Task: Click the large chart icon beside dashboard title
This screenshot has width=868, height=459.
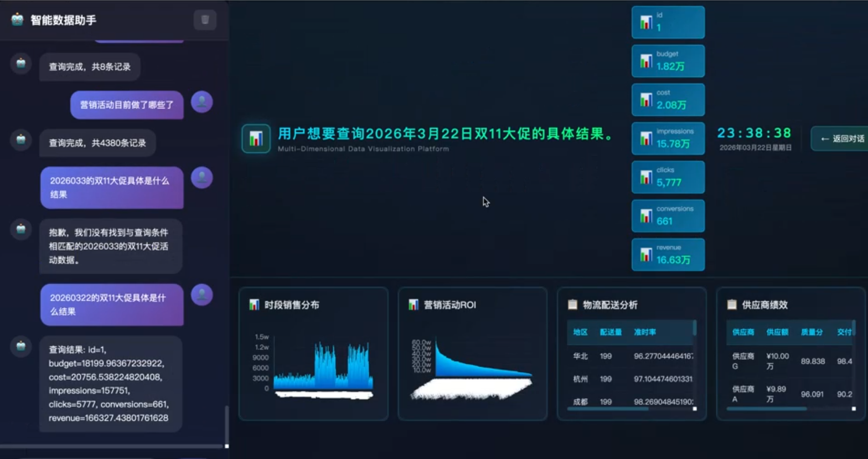Action: pyautogui.click(x=256, y=138)
